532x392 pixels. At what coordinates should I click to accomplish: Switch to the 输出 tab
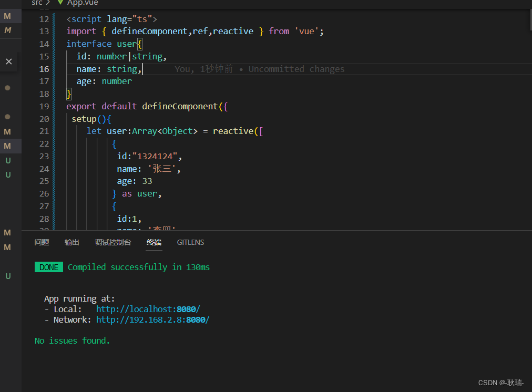click(x=71, y=242)
